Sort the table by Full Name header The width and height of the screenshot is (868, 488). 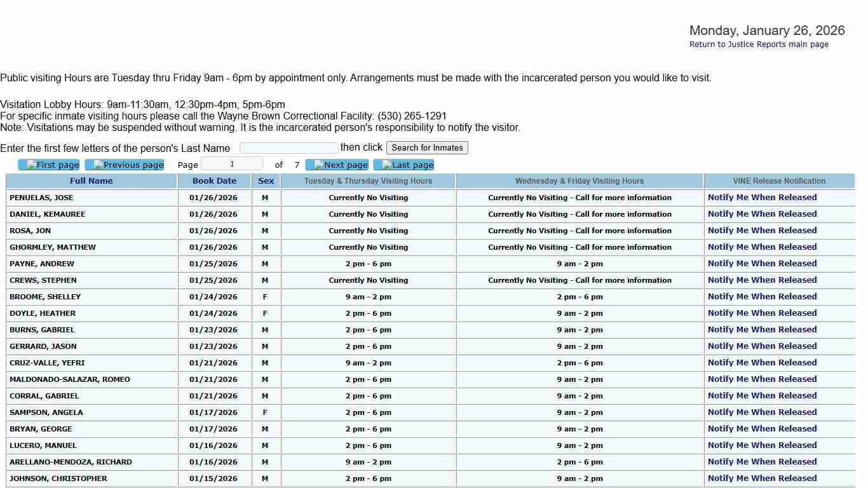tap(92, 181)
